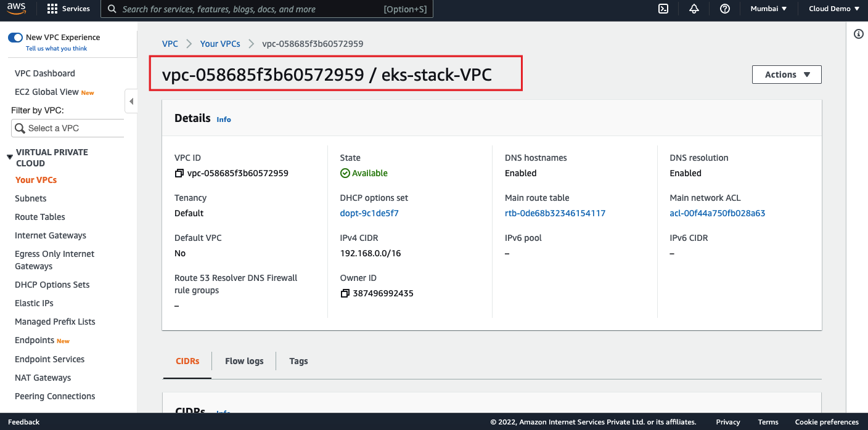Viewport: 868px width, 430px height.
Task: Open Endpoint Services in sidebar
Action: pyautogui.click(x=50, y=359)
